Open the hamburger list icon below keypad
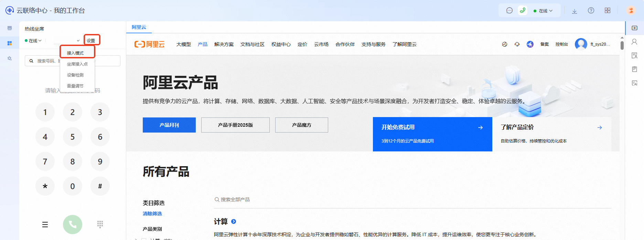This screenshot has height=240, width=644. (45, 225)
